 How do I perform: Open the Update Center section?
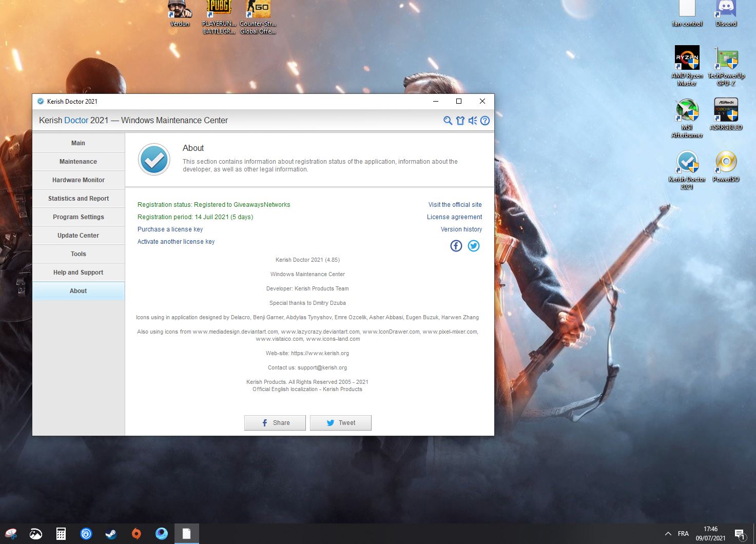(79, 236)
